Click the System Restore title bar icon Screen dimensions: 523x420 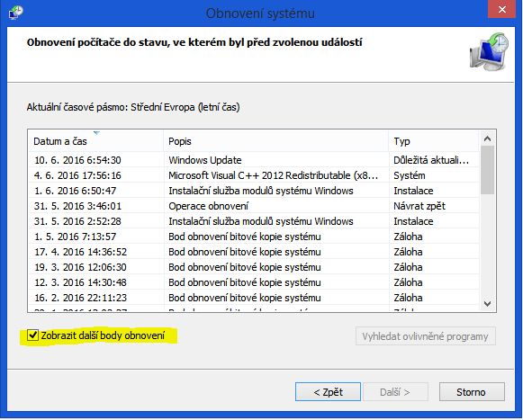15,13
